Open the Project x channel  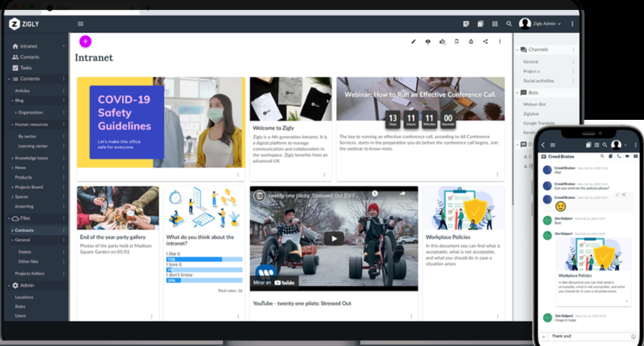pyautogui.click(x=531, y=72)
